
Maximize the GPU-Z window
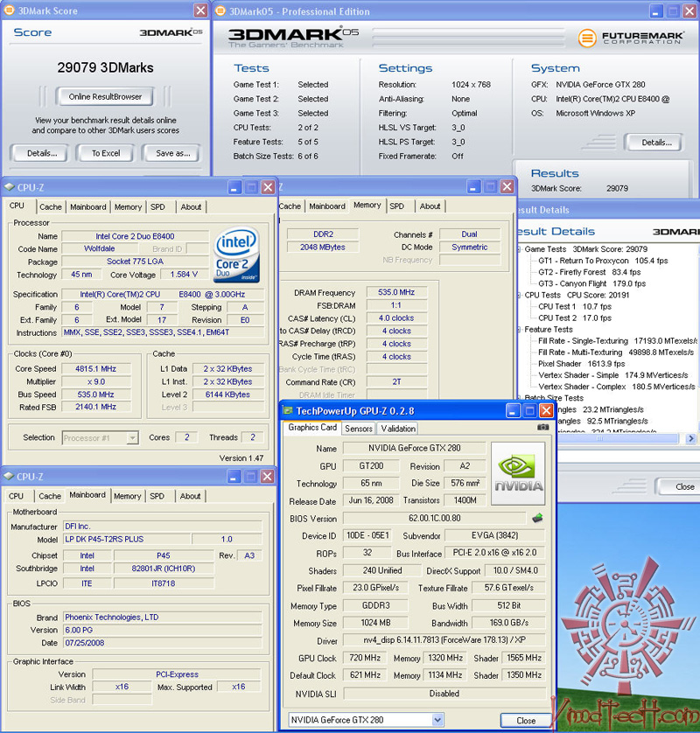(x=529, y=411)
